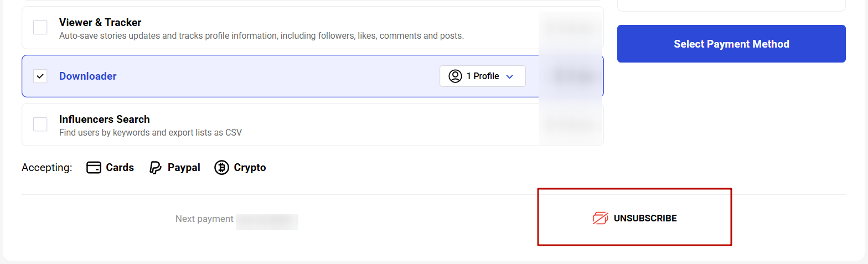Select the Downloader plan title
Image resolution: width=868 pixels, height=264 pixels.
(x=87, y=76)
